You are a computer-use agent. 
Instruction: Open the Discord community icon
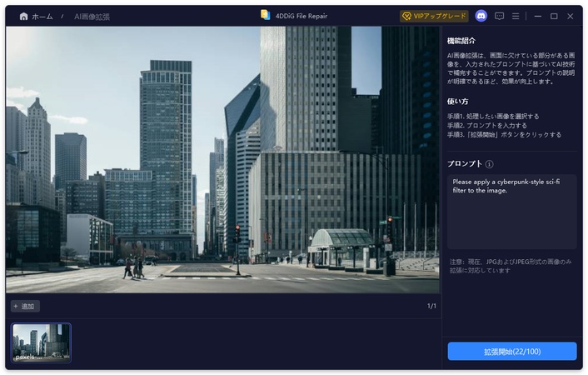tap(481, 16)
